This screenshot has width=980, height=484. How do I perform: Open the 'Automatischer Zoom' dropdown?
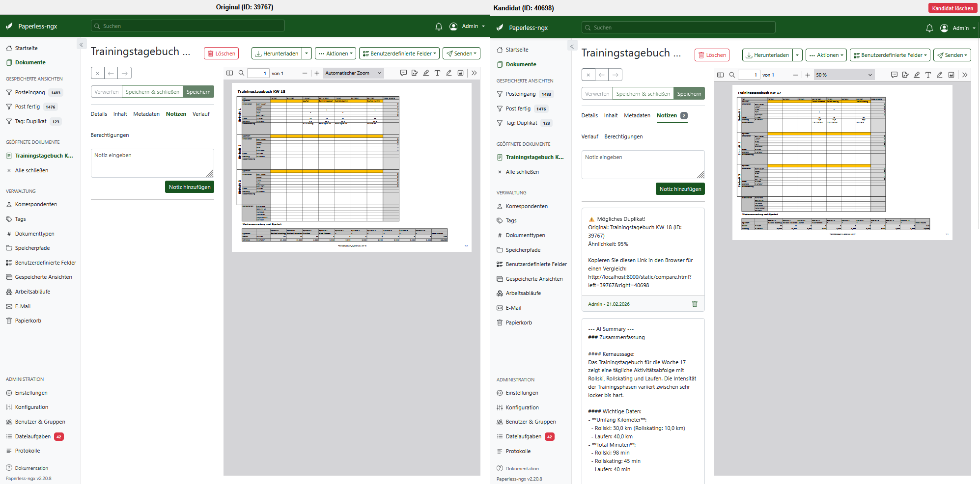point(353,73)
